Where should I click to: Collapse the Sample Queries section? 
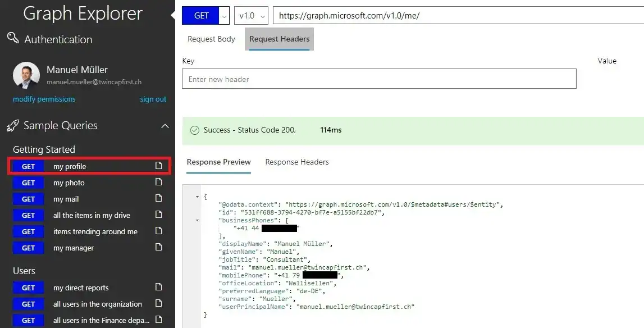coord(165,126)
